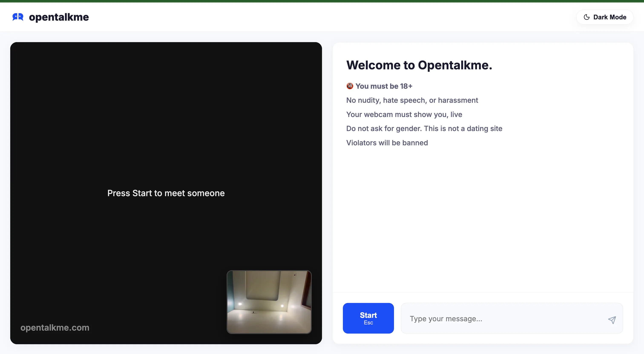
Task: Send message with paper plane icon
Action: 612,320
